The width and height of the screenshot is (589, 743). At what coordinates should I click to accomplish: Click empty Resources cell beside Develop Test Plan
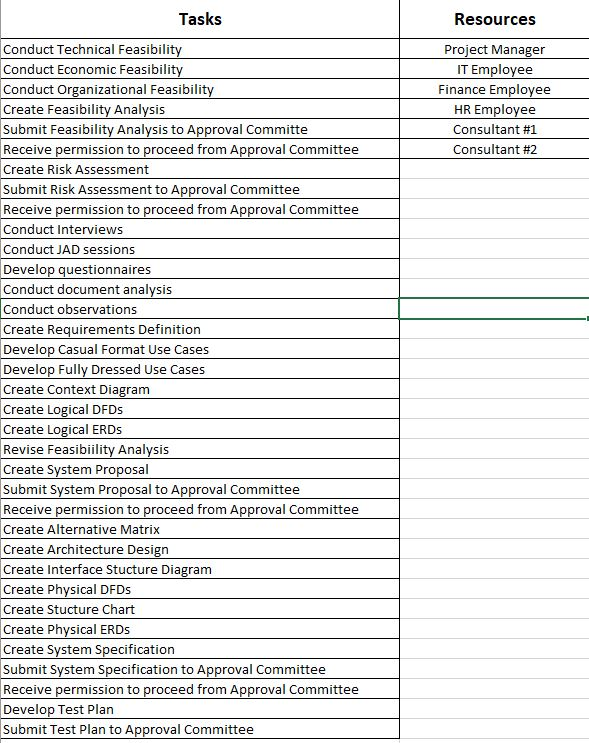click(x=494, y=709)
